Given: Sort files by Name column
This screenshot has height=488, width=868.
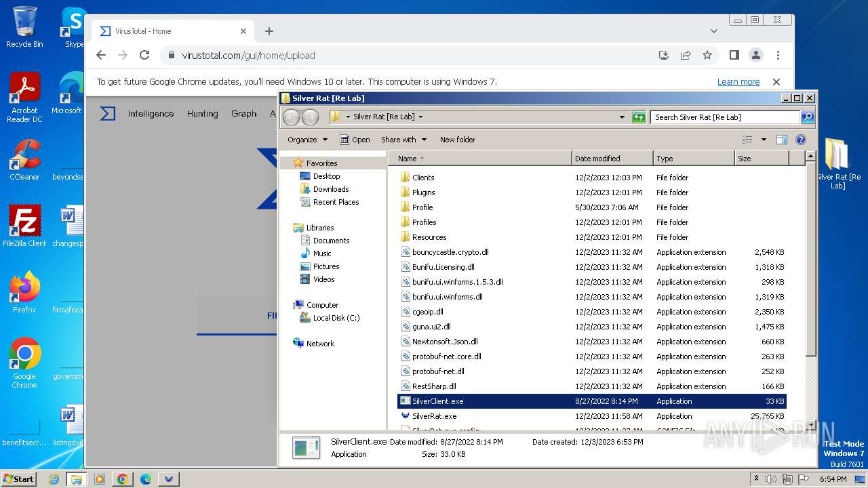Looking at the screenshot, I should pos(480,159).
